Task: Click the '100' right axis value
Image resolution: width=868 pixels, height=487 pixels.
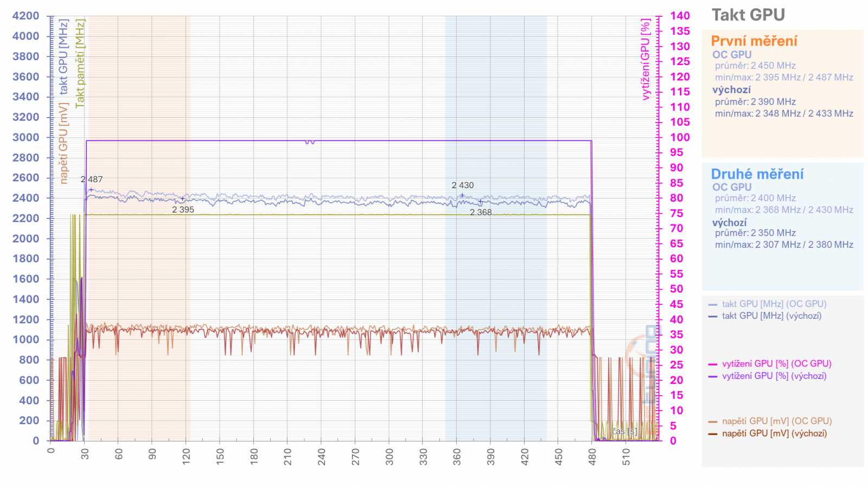Action: [x=680, y=137]
